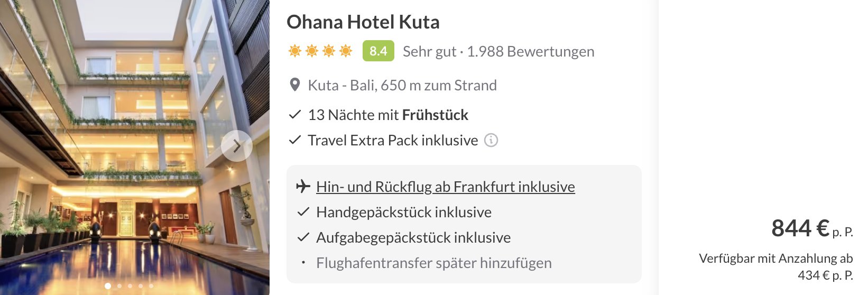Open the flight details link from Frankfurt
Viewport: 868px width, 295px height.
(x=445, y=187)
